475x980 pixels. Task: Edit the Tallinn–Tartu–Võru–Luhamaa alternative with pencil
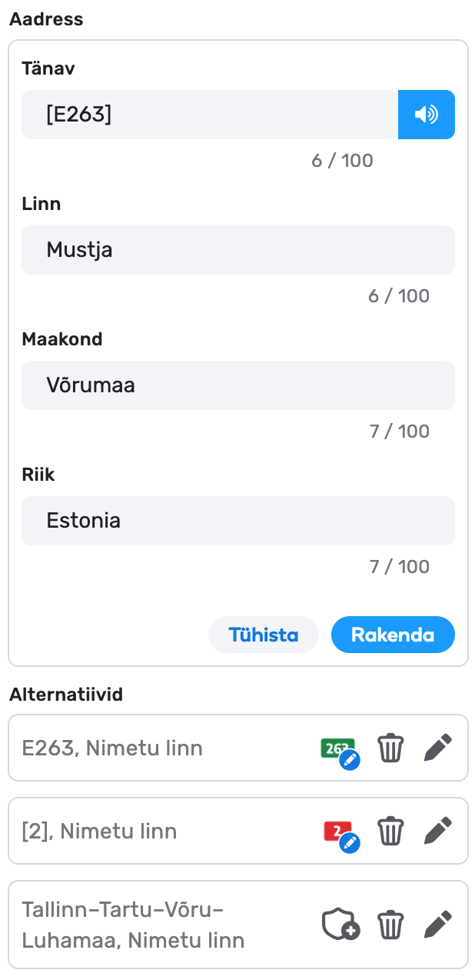click(438, 925)
